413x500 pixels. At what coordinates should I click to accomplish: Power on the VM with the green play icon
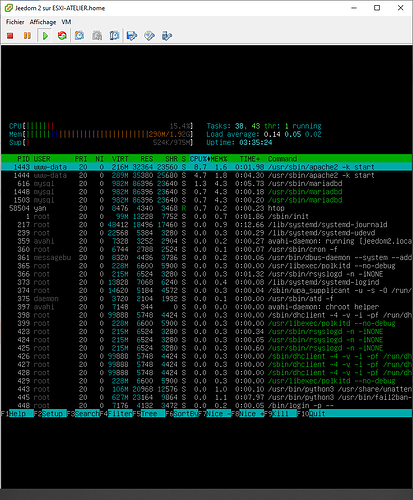(45, 35)
